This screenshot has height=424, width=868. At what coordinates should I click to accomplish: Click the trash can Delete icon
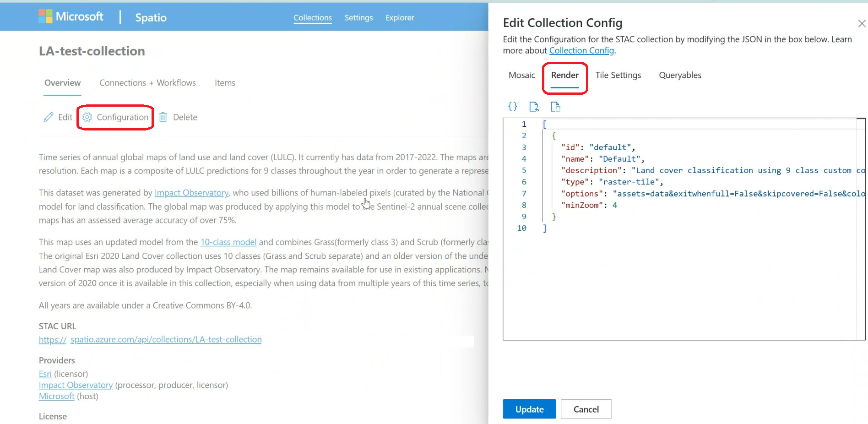click(163, 117)
